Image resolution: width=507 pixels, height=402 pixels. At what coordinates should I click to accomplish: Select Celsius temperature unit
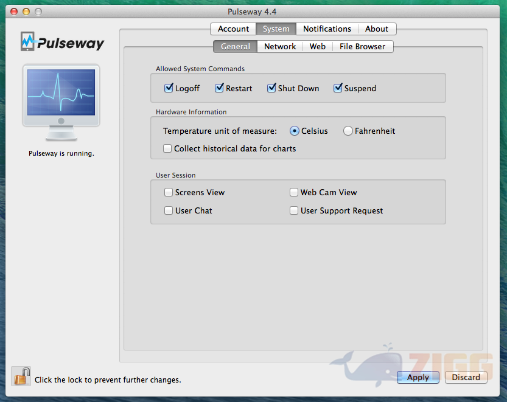pos(294,131)
